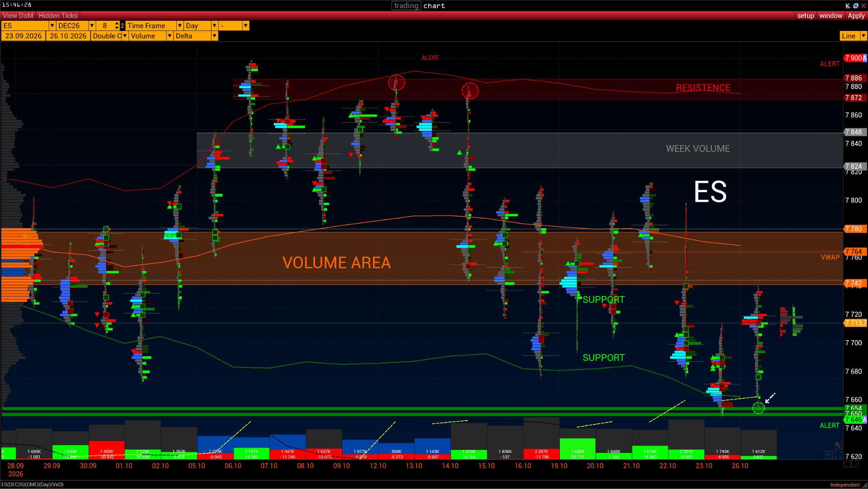868x489 pixels.
Task: Open the dash value dropdown after Day
Action: pos(245,26)
